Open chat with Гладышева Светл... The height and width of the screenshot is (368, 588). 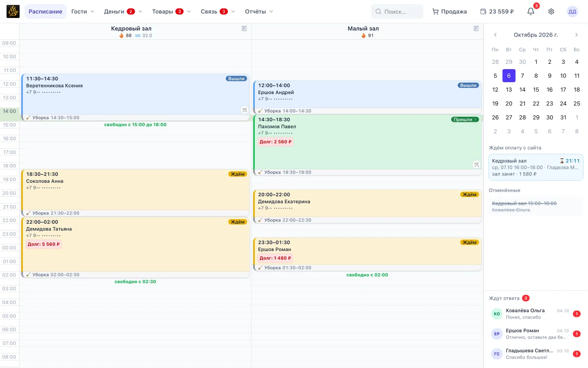pos(536,354)
